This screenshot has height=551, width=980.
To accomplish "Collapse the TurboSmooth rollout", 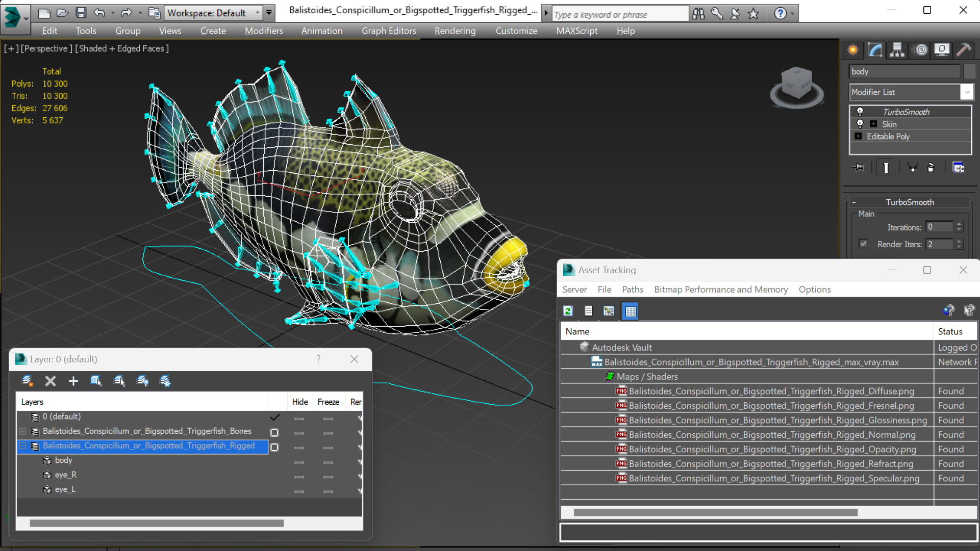I will 853,202.
